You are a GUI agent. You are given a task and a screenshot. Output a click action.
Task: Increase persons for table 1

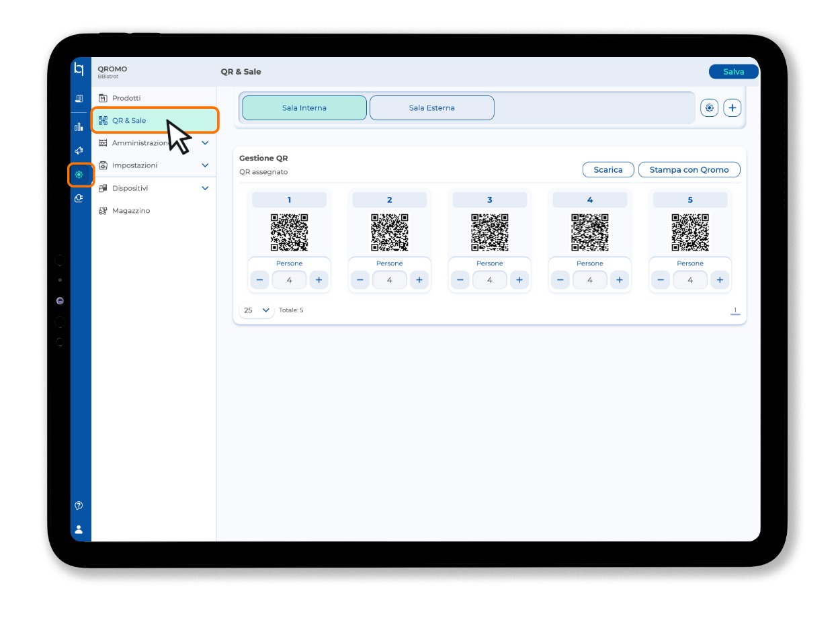[x=319, y=280]
